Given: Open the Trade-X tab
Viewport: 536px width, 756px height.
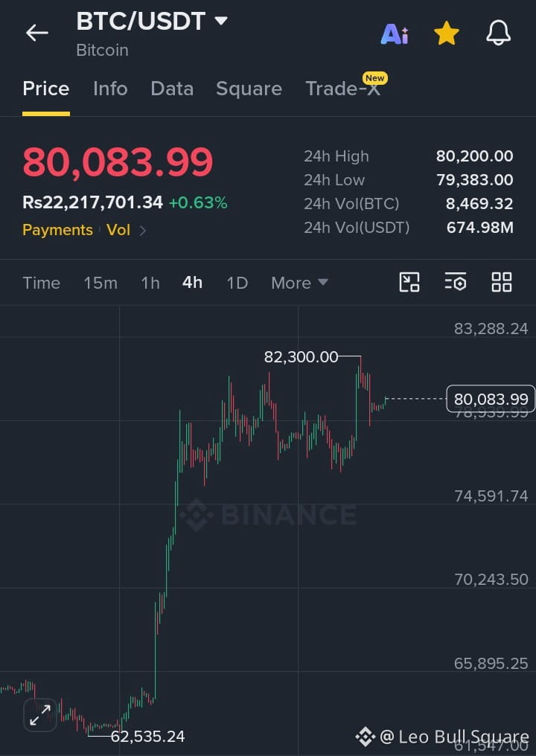Looking at the screenshot, I should [x=343, y=89].
